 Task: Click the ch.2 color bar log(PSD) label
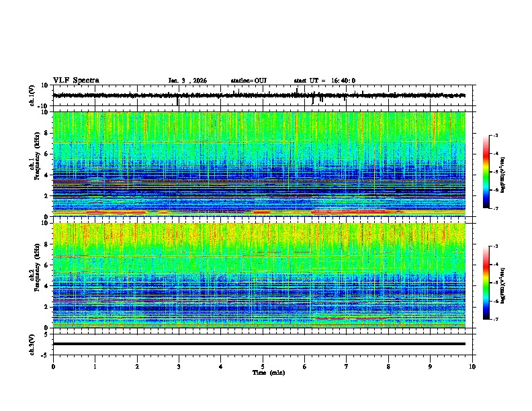[x=502, y=285]
